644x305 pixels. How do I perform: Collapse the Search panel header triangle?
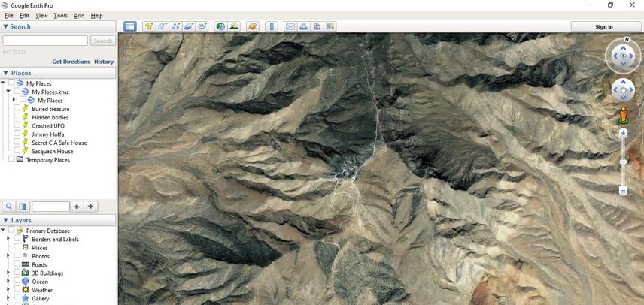6,26
